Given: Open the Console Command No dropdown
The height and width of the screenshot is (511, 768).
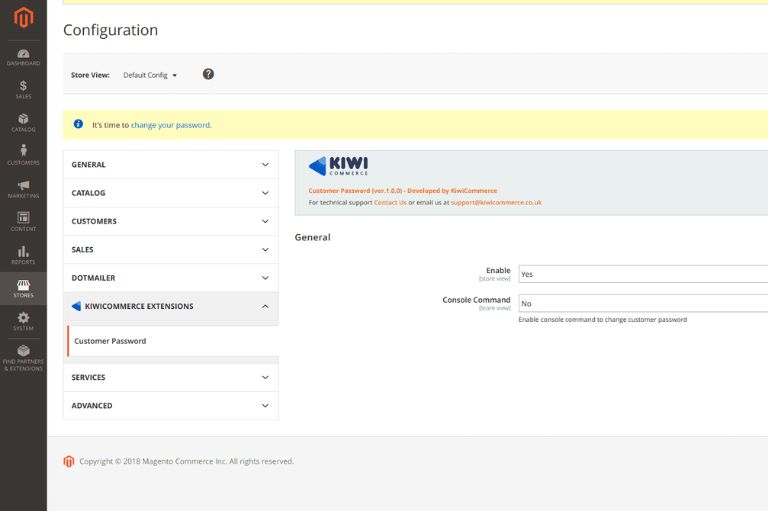Looking at the screenshot, I should [x=642, y=303].
